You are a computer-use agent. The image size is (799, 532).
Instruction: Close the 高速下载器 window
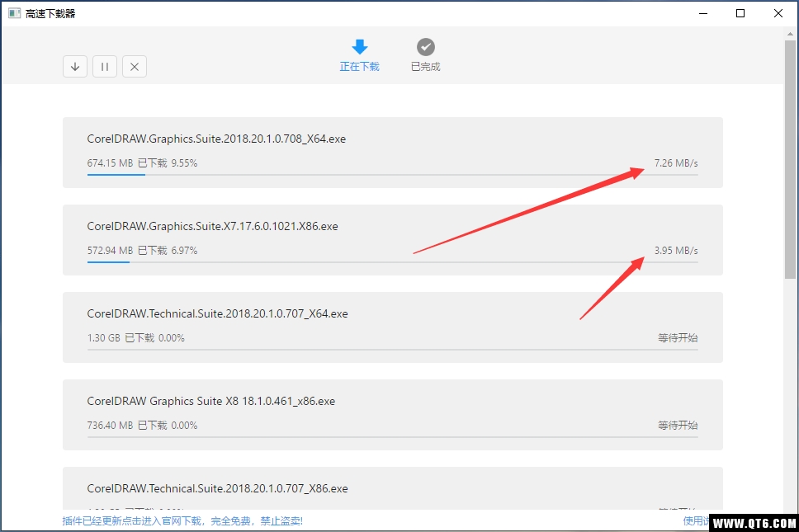778,13
